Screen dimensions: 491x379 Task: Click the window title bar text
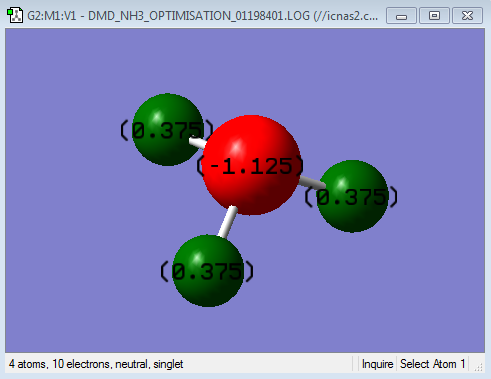pos(203,16)
